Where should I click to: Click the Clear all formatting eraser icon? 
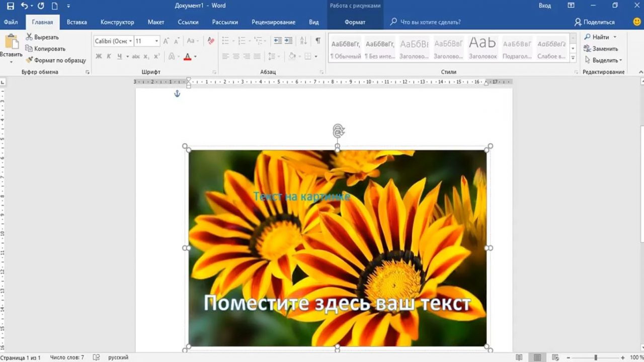click(x=211, y=41)
